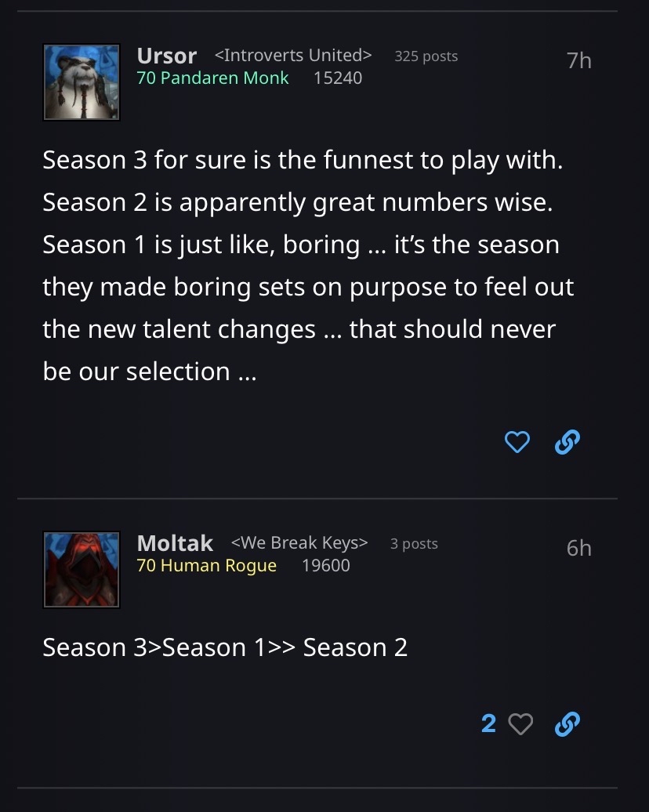Click the 70 Human Rogue character label
This screenshot has width=649, height=812.
[x=207, y=565]
